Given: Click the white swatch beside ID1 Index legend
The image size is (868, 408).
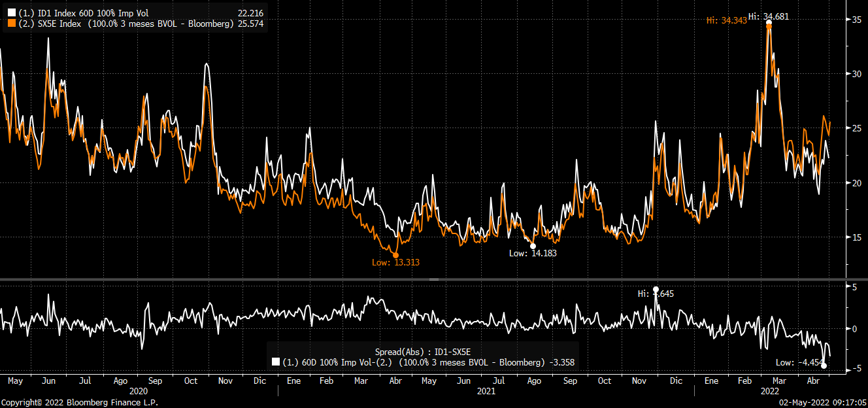Looking at the screenshot, I should tap(12, 12).
